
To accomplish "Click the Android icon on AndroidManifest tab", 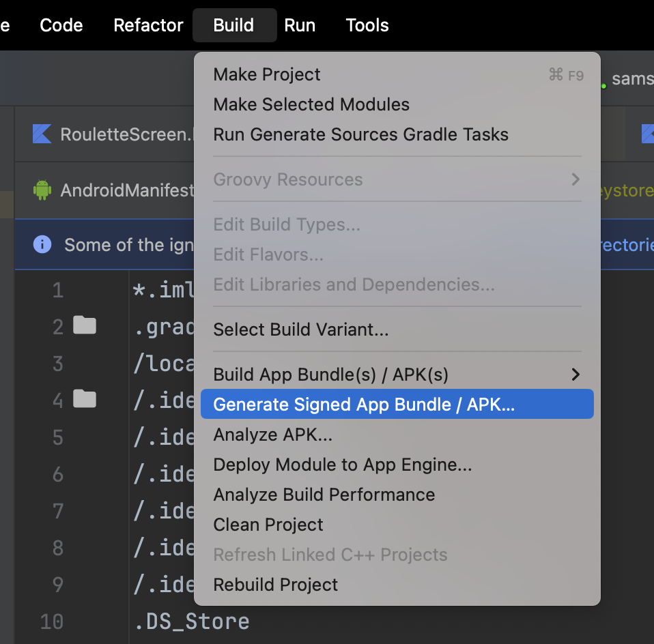I will [x=42, y=190].
